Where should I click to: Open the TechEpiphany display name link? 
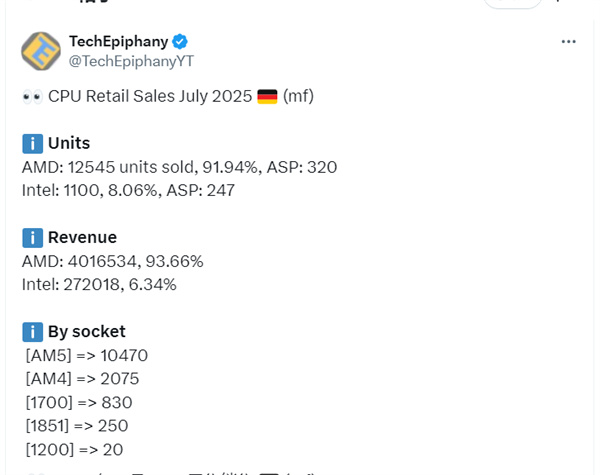point(118,41)
